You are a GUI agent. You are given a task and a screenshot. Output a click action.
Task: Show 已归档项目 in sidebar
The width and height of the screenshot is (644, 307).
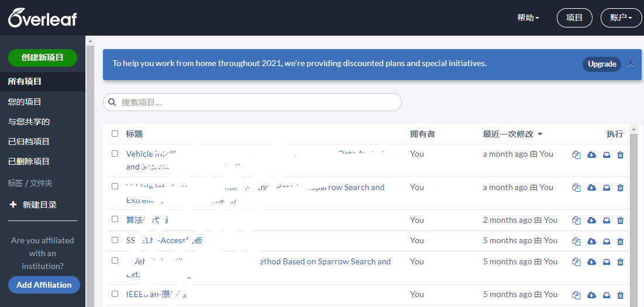click(x=29, y=142)
